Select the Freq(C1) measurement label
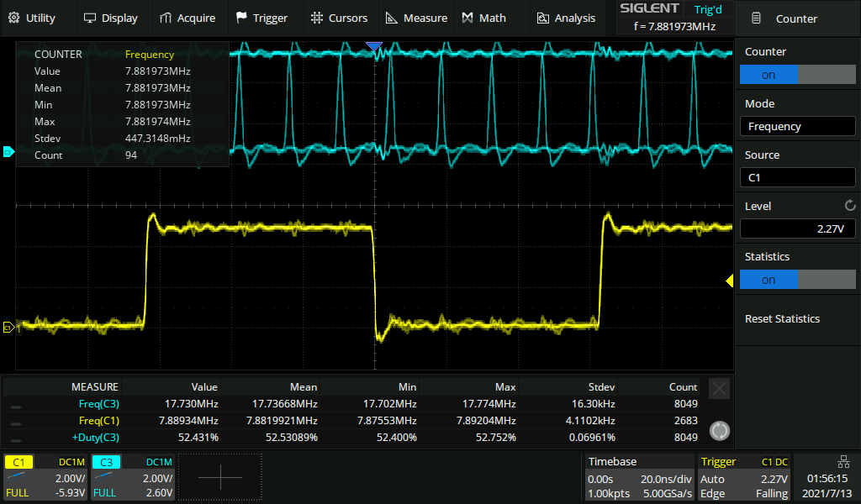Viewport: 861px width, 504px height. (99, 421)
